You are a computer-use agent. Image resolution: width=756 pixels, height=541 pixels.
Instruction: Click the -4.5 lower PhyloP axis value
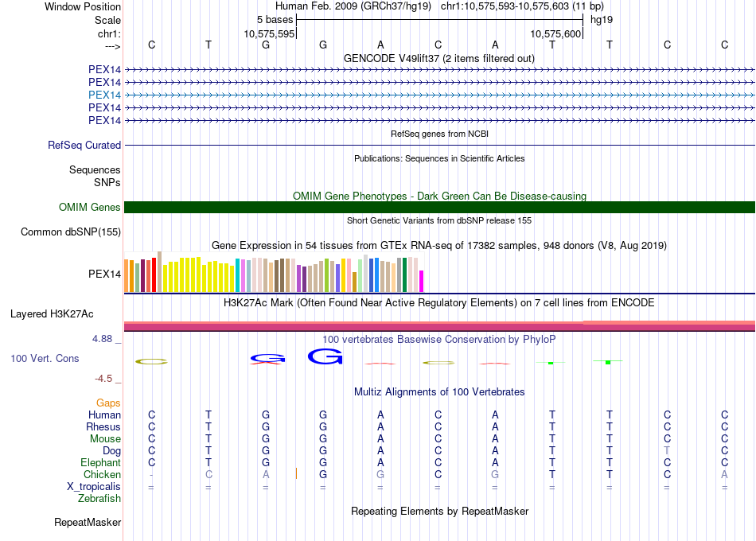click(103, 379)
